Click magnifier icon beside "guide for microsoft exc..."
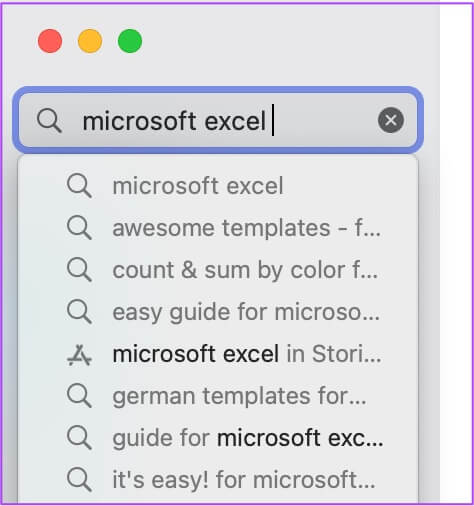Image resolution: width=474 pixels, height=506 pixels. [x=79, y=438]
